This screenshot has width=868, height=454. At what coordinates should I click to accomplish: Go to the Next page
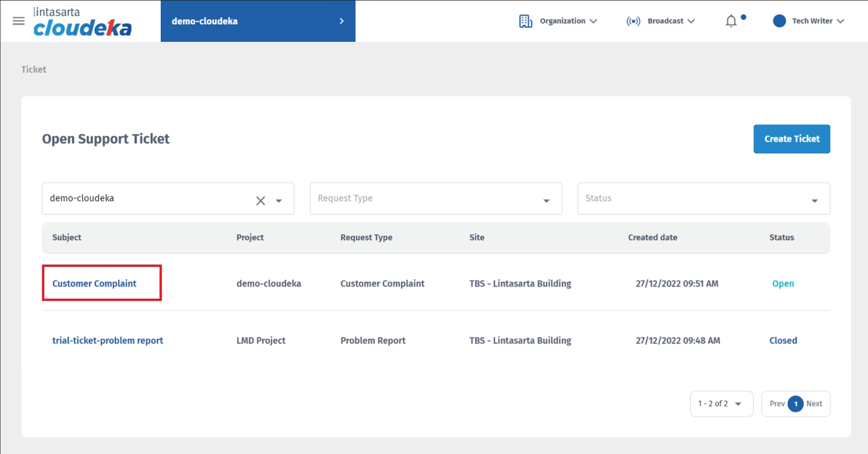click(x=814, y=404)
